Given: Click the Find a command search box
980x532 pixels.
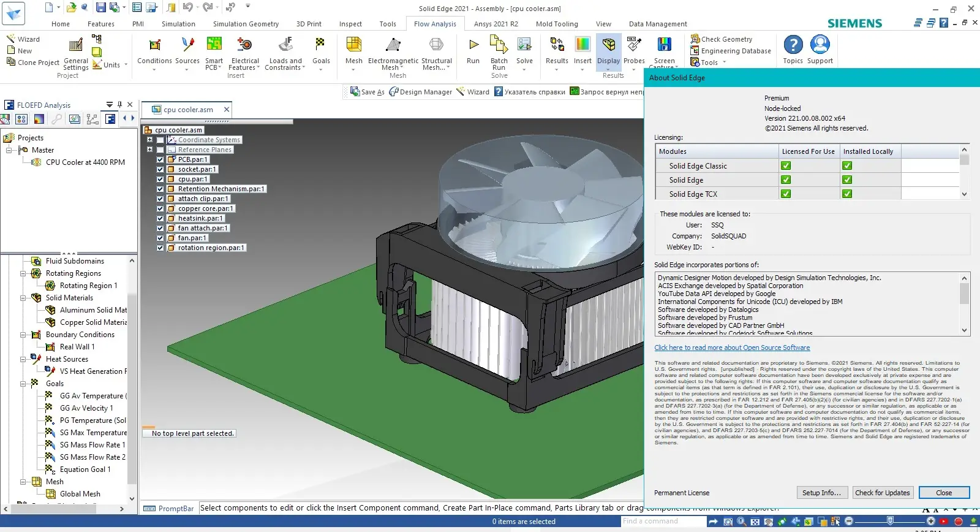Looking at the screenshot, I should coord(663,522).
